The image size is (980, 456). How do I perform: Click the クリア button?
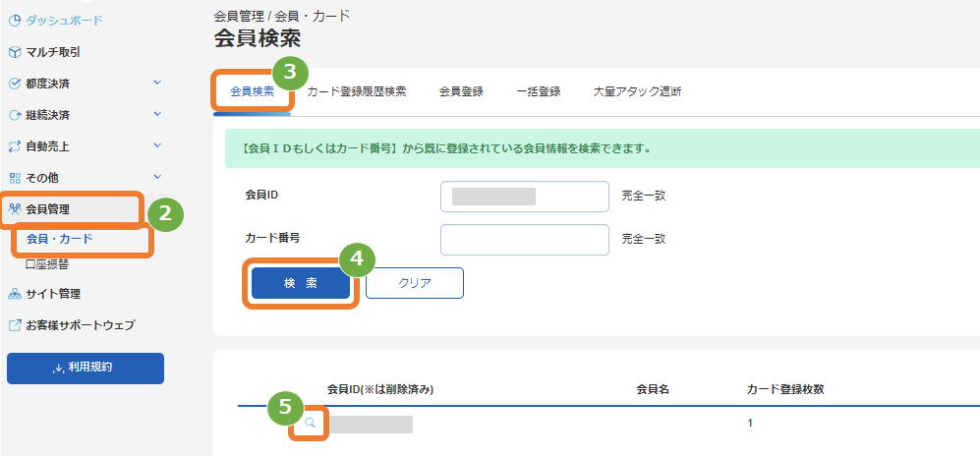pyautogui.click(x=415, y=283)
